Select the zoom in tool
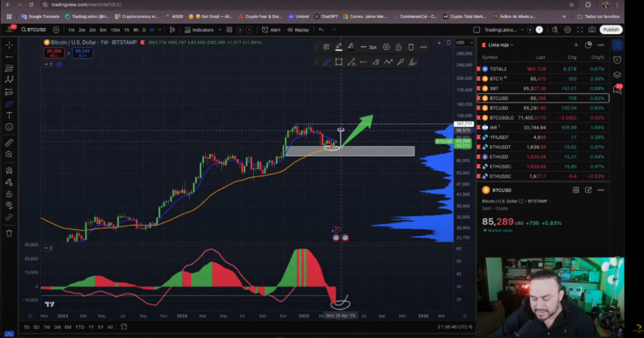 point(9,155)
